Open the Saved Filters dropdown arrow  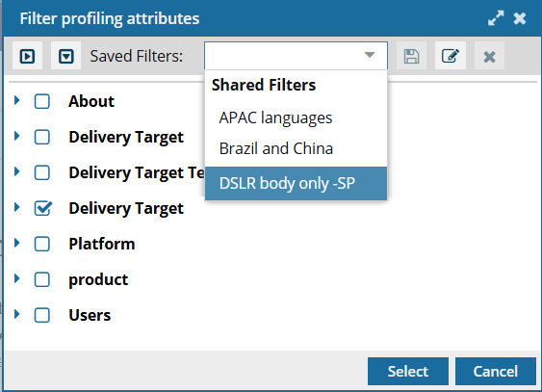(x=370, y=55)
